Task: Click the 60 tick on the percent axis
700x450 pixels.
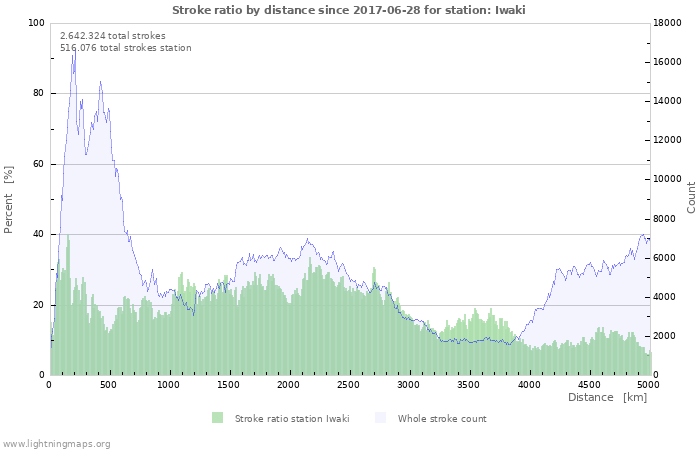Action: [39, 164]
